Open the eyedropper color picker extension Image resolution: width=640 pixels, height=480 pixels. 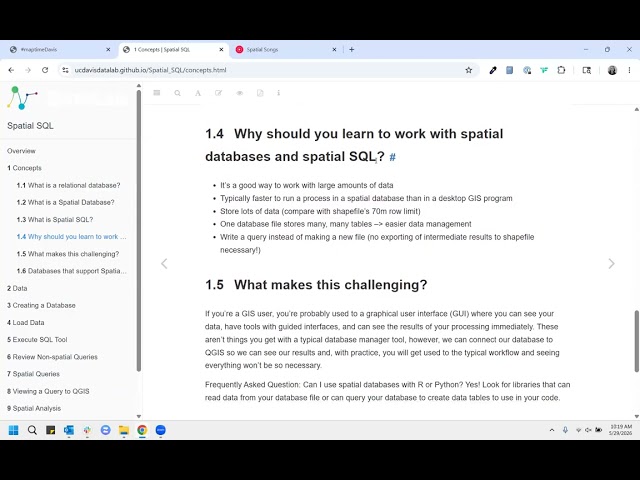(493, 70)
